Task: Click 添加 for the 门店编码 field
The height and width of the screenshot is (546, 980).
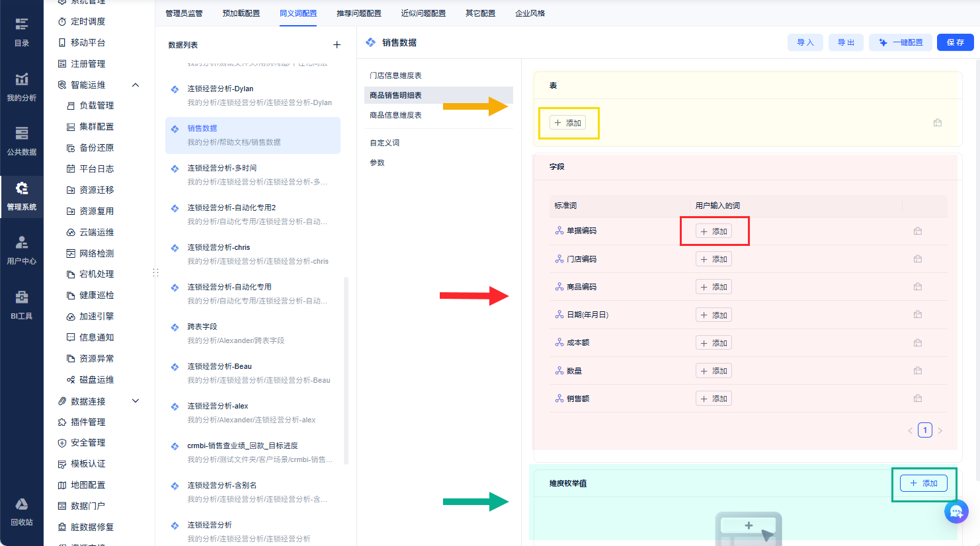Action: (x=714, y=259)
